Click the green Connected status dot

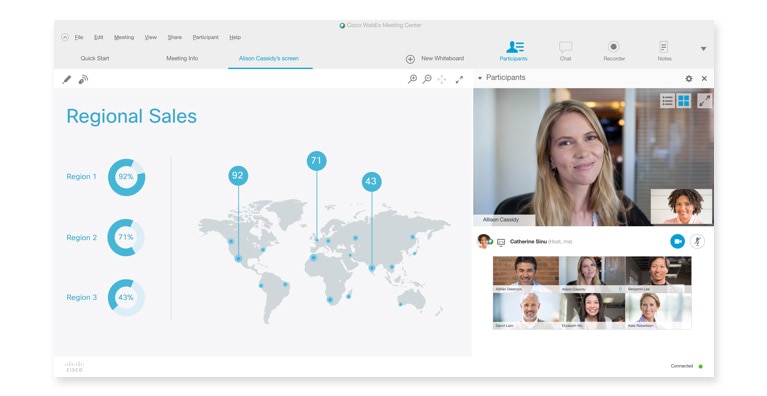(x=700, y=366)
